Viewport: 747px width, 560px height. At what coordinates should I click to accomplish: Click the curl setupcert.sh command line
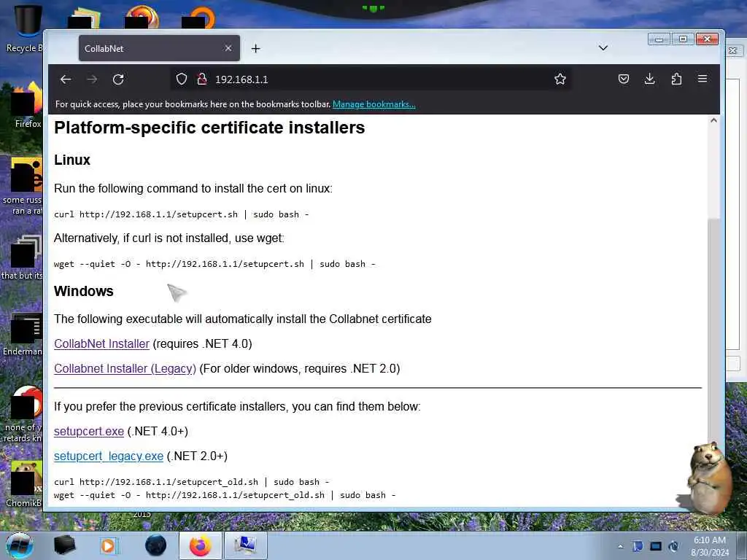(x=182, y=214)
